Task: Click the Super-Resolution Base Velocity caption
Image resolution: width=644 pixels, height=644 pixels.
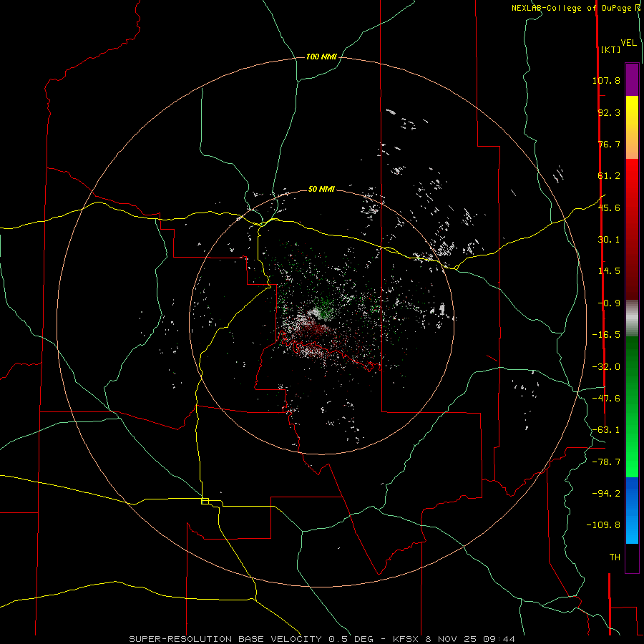Action: [x=321, y=639]
